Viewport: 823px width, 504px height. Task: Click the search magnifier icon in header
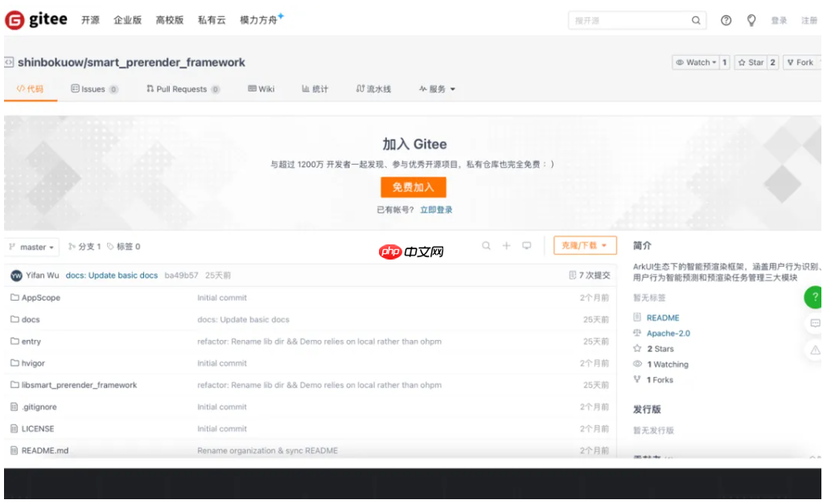coord(696,21)
